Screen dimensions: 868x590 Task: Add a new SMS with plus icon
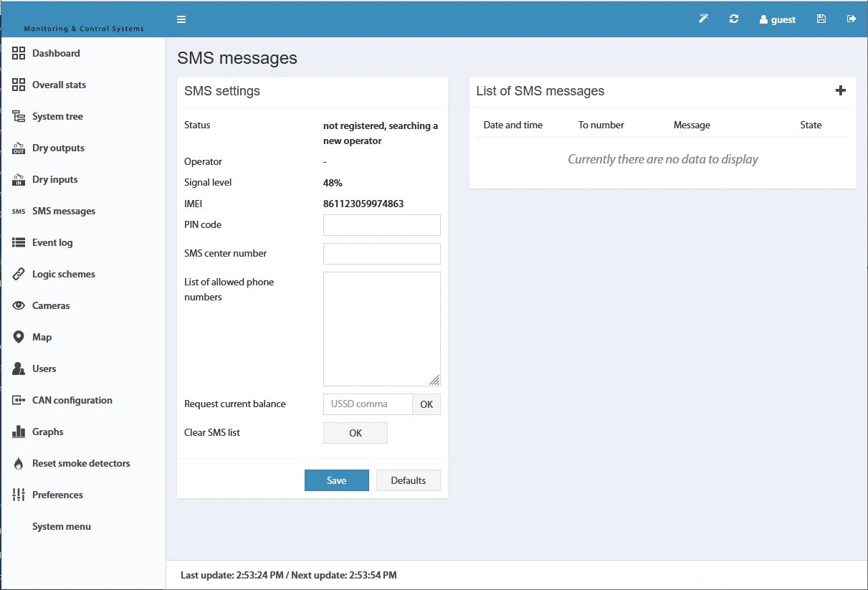click(x=841, y=90)
